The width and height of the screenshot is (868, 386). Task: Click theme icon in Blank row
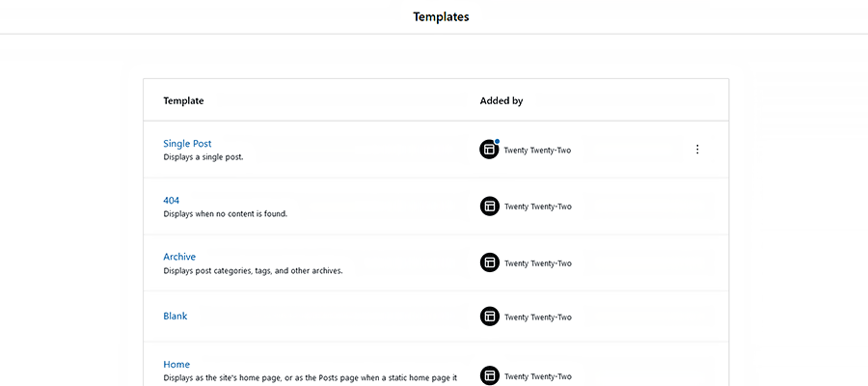pos(489,317)
